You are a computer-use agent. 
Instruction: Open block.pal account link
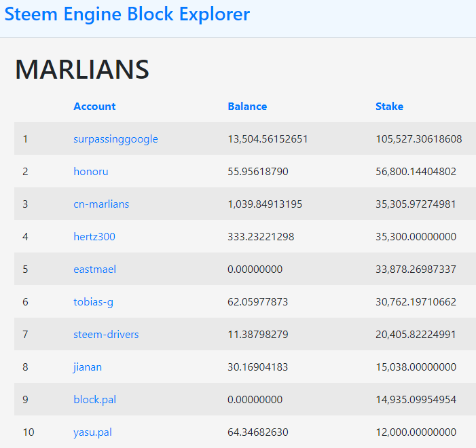coord(94,400)
